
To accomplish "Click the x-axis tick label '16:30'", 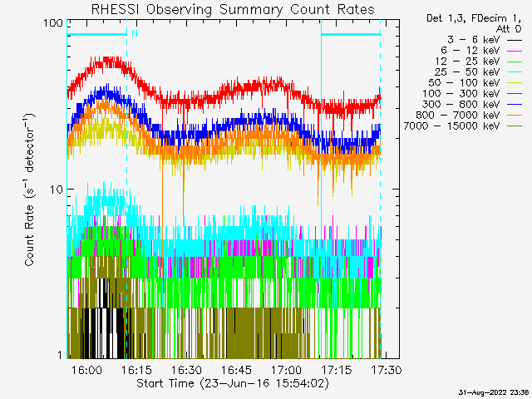I will click(x=186, y=370).
